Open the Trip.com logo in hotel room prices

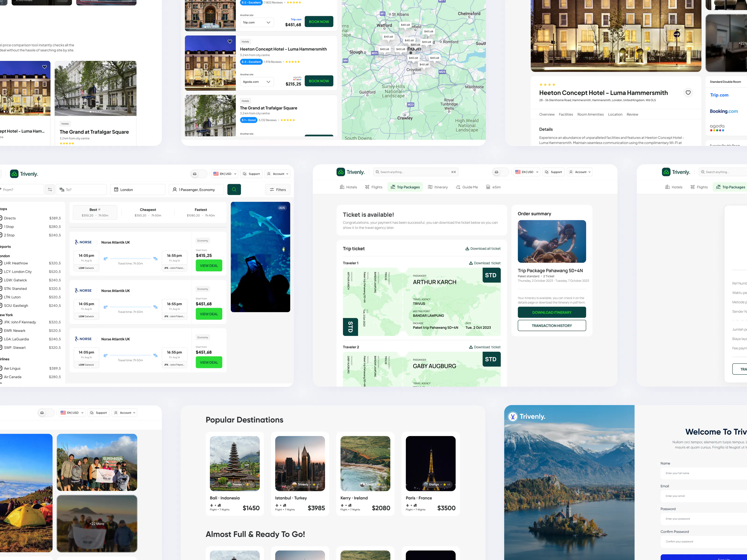(x=719, y=95)
